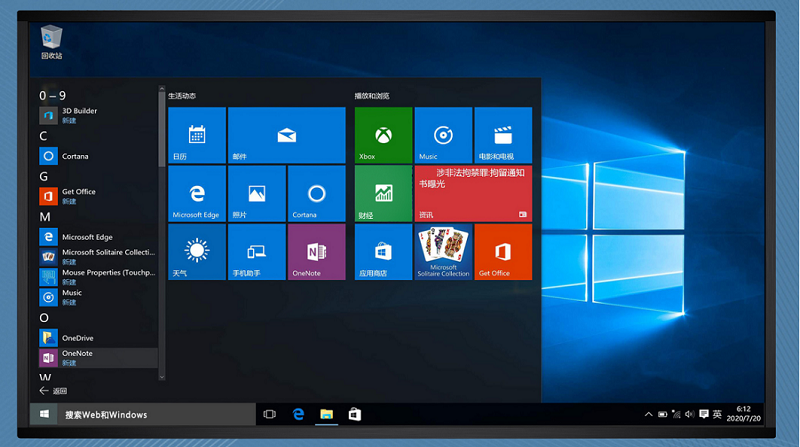Click the scrollbar down arrow in app list
The width and height of the screenshot is (800, 447).
[x=162, y=378]
